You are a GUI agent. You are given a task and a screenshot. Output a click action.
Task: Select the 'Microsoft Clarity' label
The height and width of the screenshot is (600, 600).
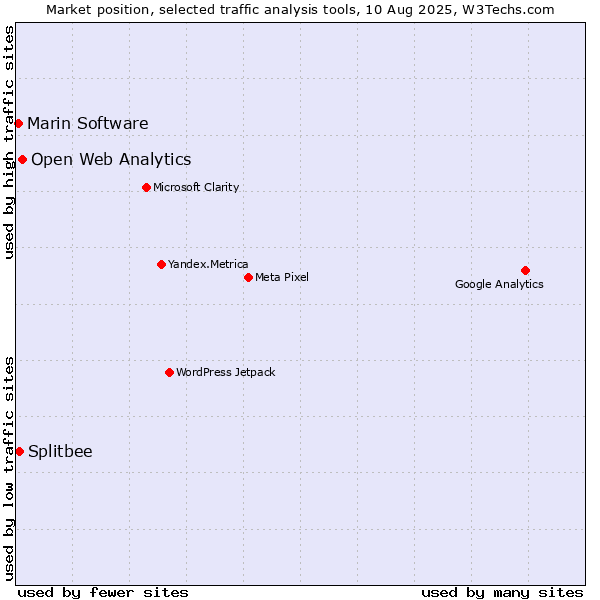pos(196,187)
